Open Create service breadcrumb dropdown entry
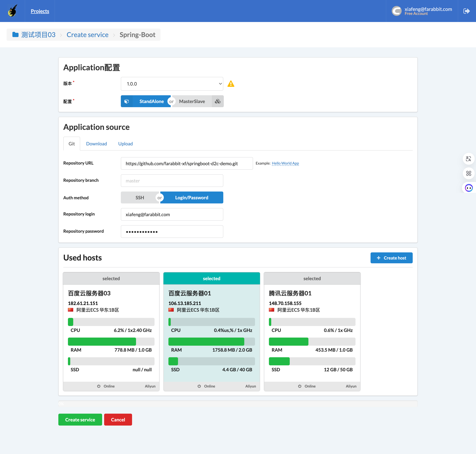Viewport: 476px width, 454px height. (x=87, y=35)
